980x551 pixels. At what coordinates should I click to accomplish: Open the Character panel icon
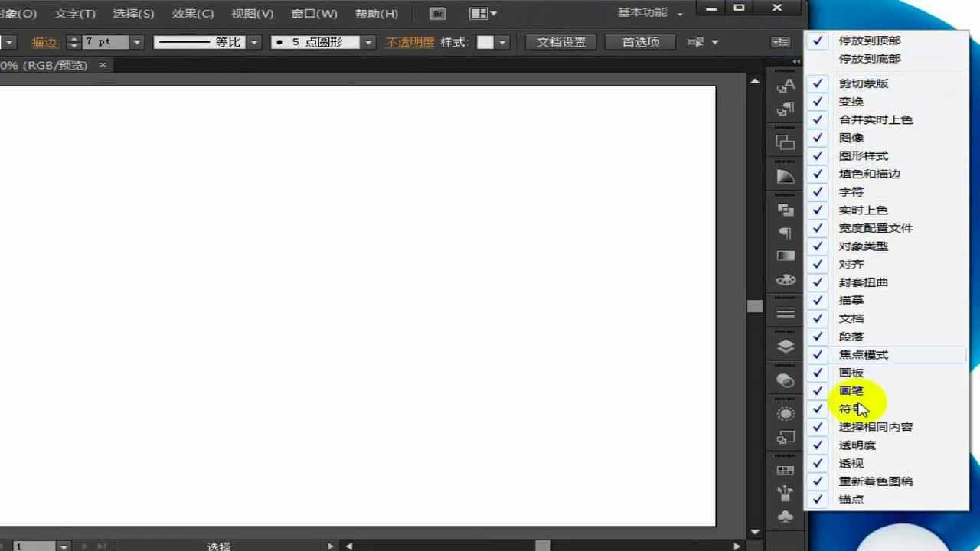coord(786,85)
